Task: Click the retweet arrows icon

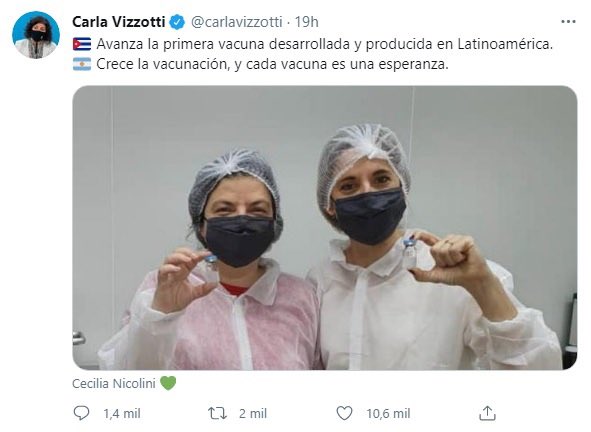Action: (x=217, y=414)
